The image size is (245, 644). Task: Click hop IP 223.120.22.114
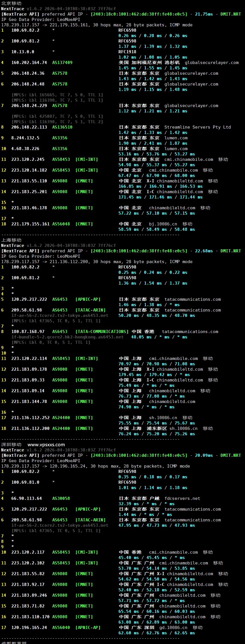(x=29, y=359)
